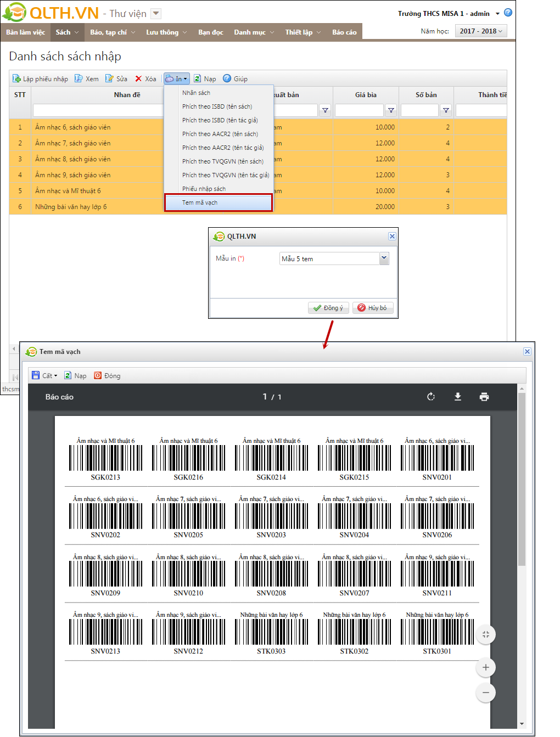Click the Giá bìa filter icon
This screenshot has height=737, width=560.
click(x=391, y=110)
